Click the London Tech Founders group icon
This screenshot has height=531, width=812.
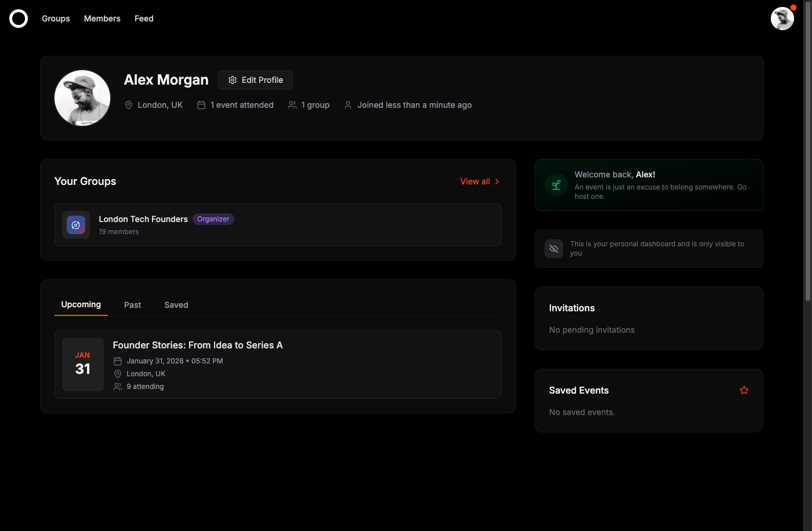tap(76, 225)
